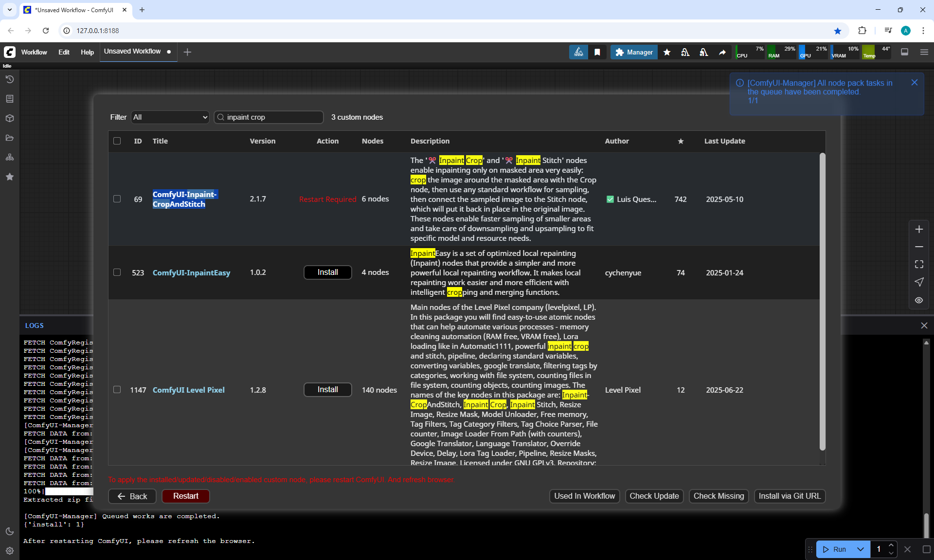Toggle link visibility eye icon
This screenshot has height=560, width=934.
point(919,300)
